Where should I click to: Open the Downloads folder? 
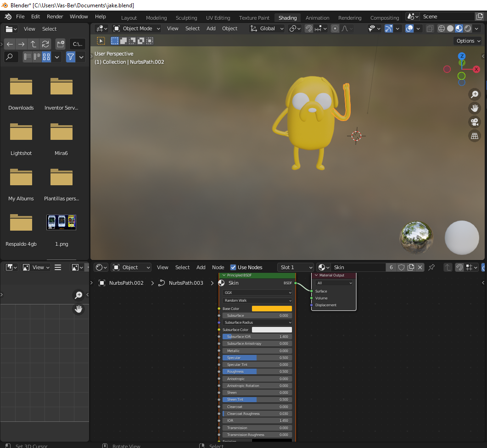21,94
